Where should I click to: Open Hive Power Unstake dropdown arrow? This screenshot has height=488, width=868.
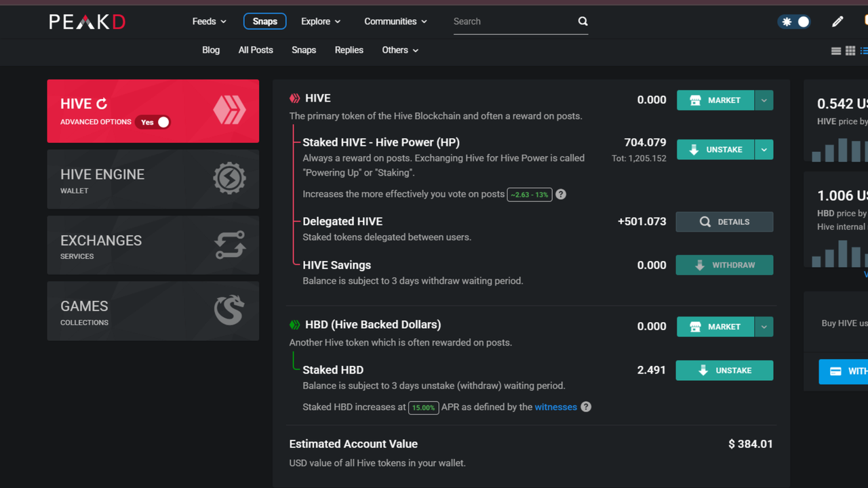(x=764, y=150)
